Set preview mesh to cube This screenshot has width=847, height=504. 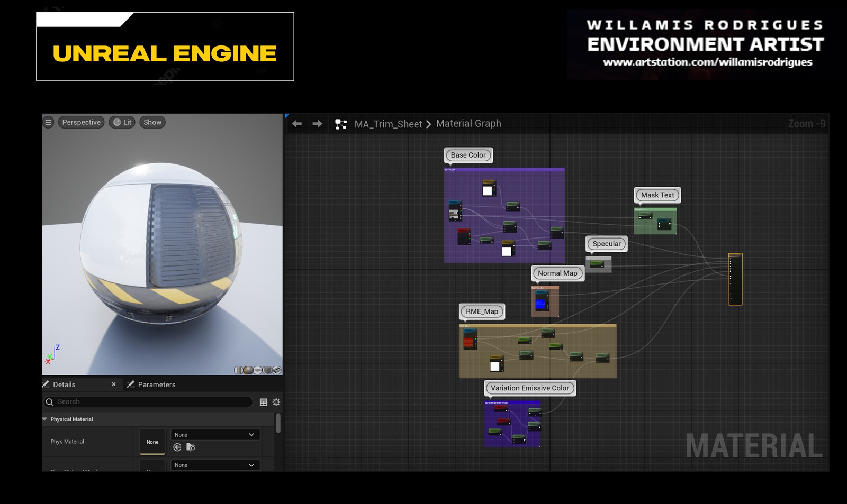point(267,370)
